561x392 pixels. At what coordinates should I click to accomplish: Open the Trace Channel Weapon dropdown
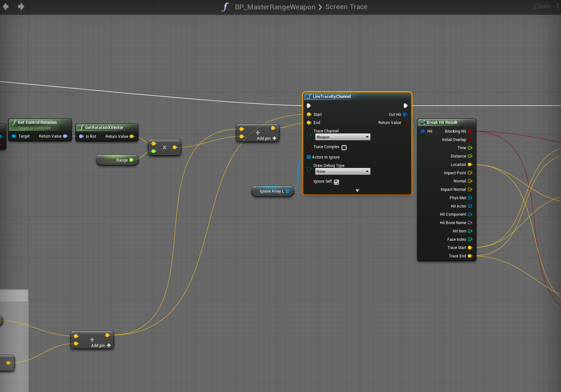342,137
